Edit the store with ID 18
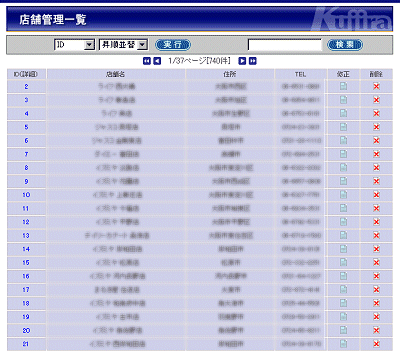 (343, 303)
